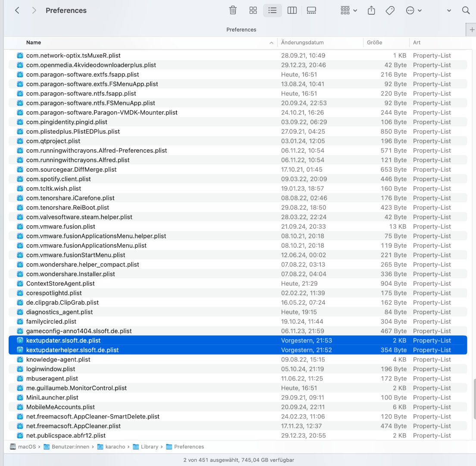Click the Preferences window title
Viewport: 476px width, 466px height.
[66, 10]
